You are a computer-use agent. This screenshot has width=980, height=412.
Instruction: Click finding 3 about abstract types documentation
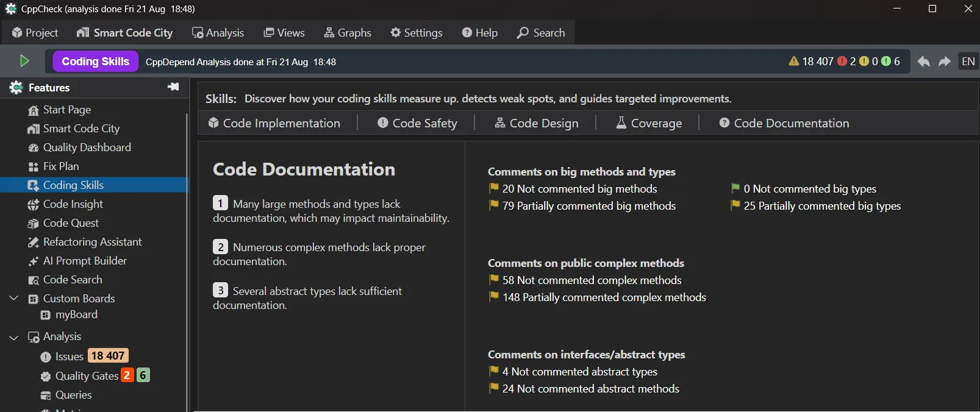click(307, 298)
